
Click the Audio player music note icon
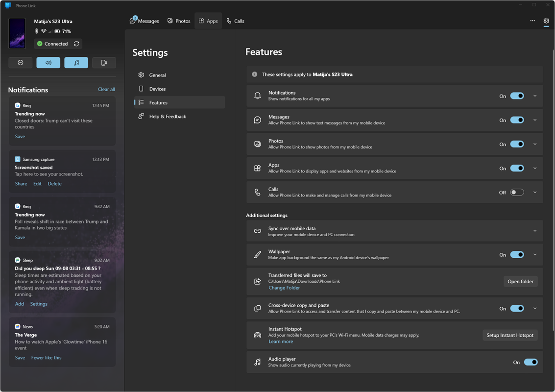click(x=258, y=362)
